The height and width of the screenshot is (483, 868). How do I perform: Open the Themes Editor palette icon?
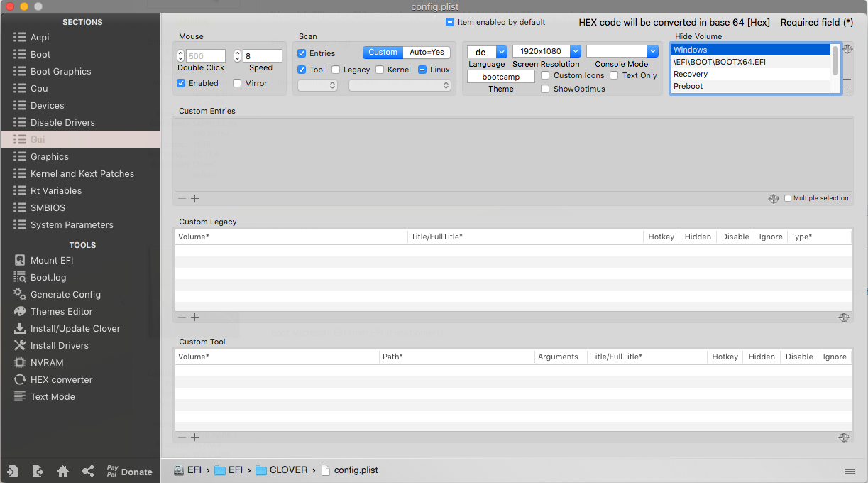click(x=20, y=311)
